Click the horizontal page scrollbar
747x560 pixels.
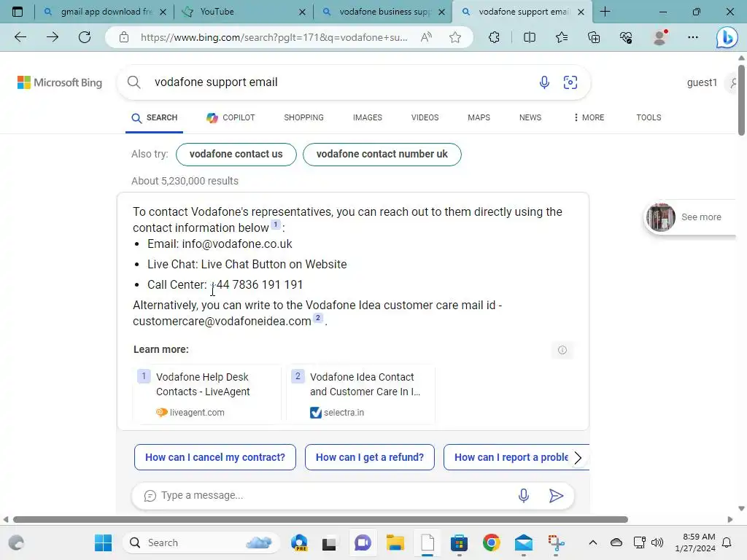click(320, 519)
